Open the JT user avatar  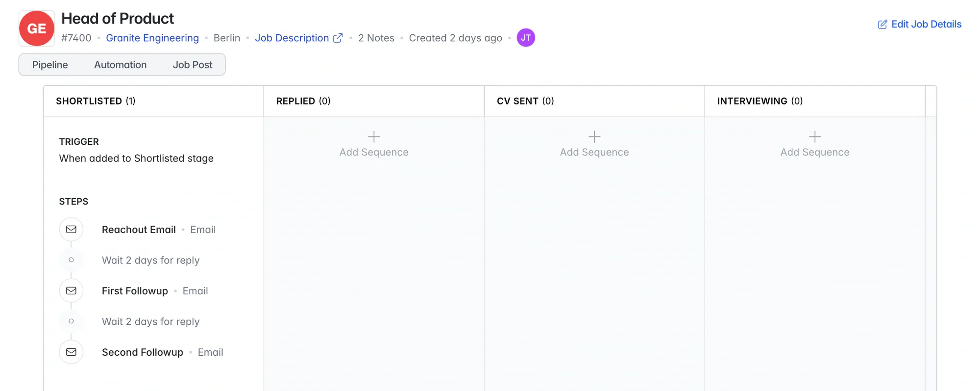526,38
